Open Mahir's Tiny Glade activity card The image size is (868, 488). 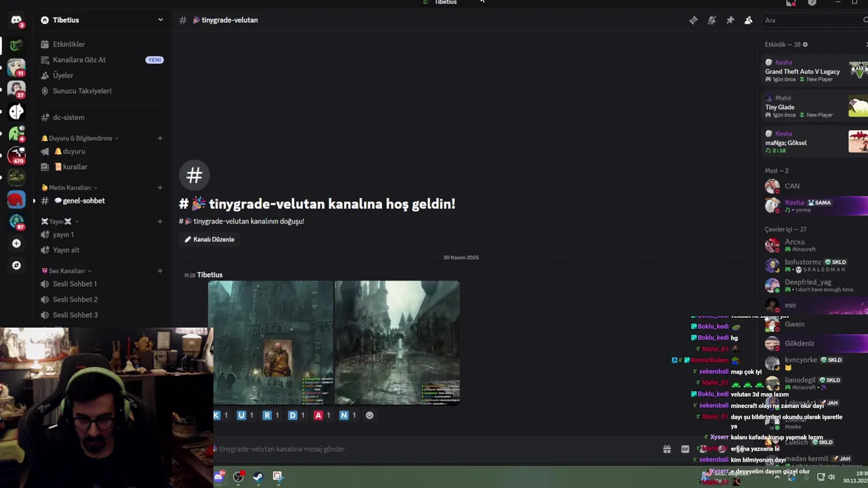pos(816,106)
